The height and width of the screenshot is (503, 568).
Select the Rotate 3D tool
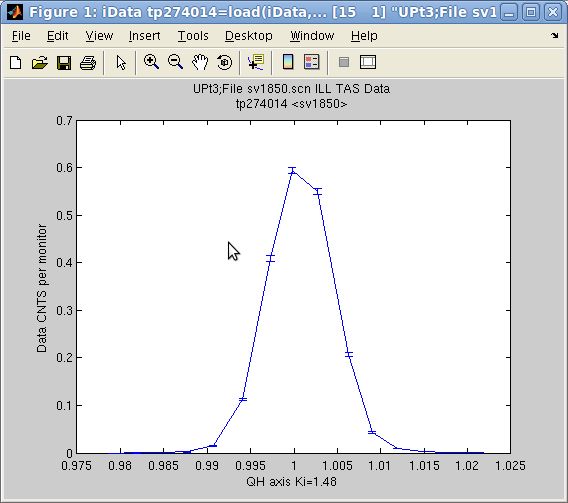coord(224,62)
